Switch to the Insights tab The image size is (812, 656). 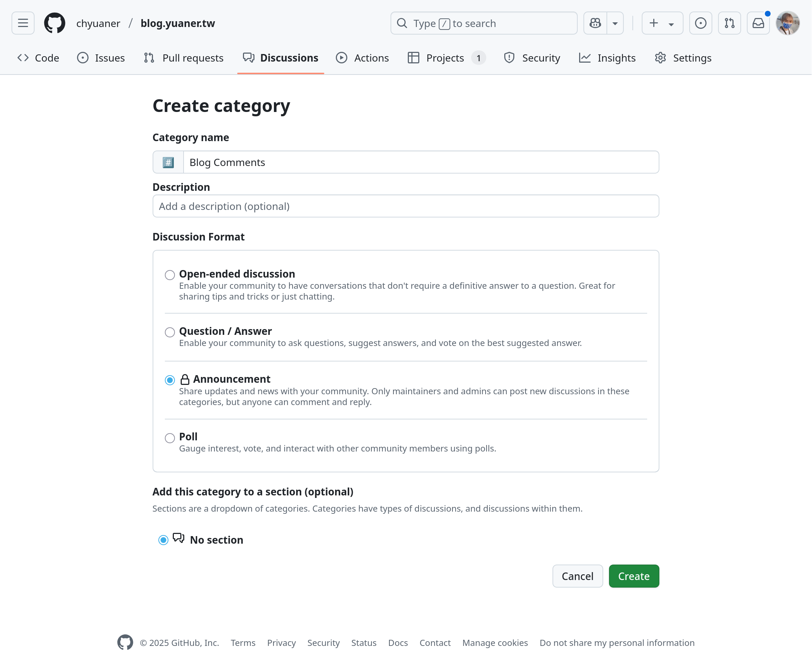[x=607, y=58]
